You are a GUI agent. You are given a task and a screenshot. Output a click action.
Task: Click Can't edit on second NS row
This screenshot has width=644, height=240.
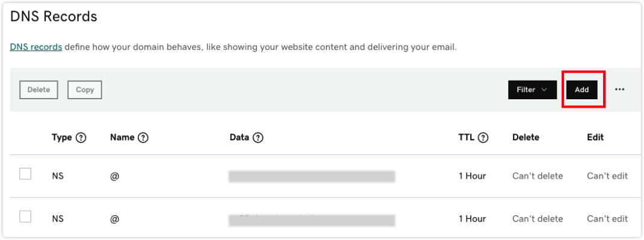coord(607,218)
